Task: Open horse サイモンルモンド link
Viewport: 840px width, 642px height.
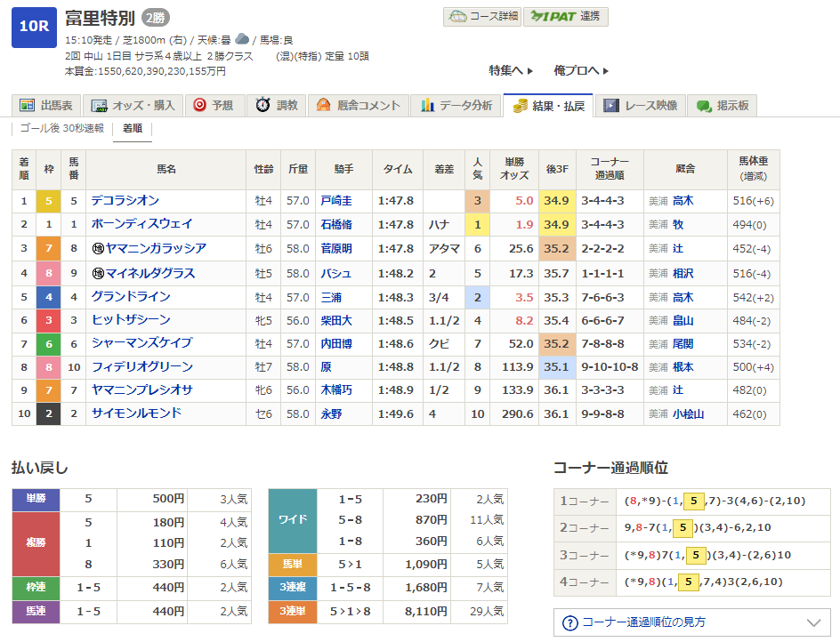Action: tap(135, 413)
